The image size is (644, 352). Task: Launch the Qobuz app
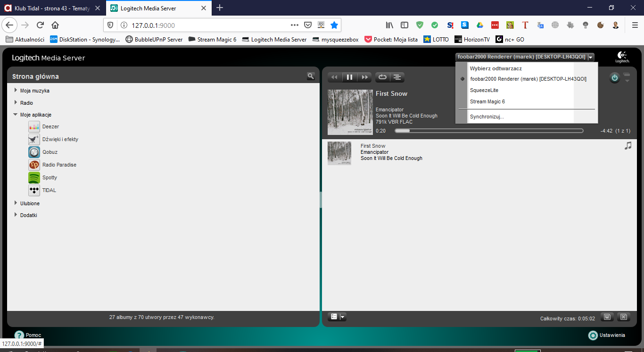click(43, 152)
